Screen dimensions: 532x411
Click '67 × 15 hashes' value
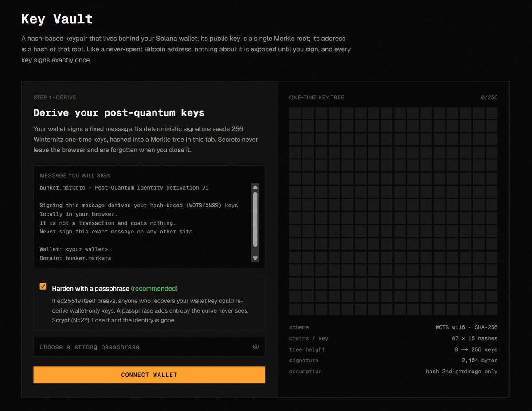[x=474, y=338]
